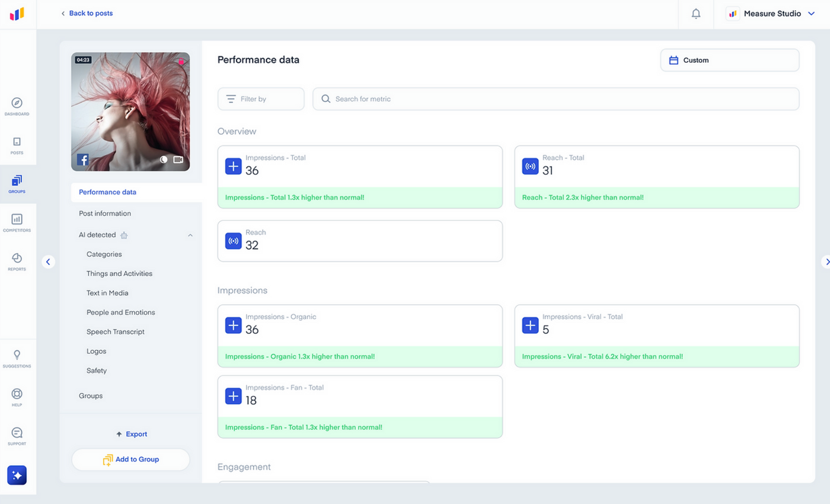Click the post video thumbnail
The image size is (830, 504).
[x=130, y=111]
